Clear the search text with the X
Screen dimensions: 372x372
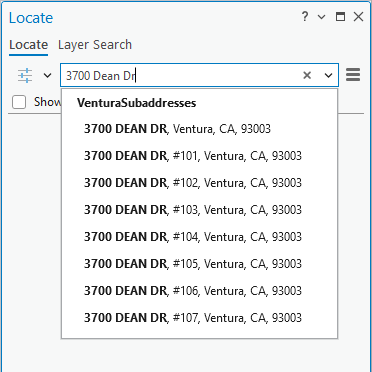(x=307, y=76)
